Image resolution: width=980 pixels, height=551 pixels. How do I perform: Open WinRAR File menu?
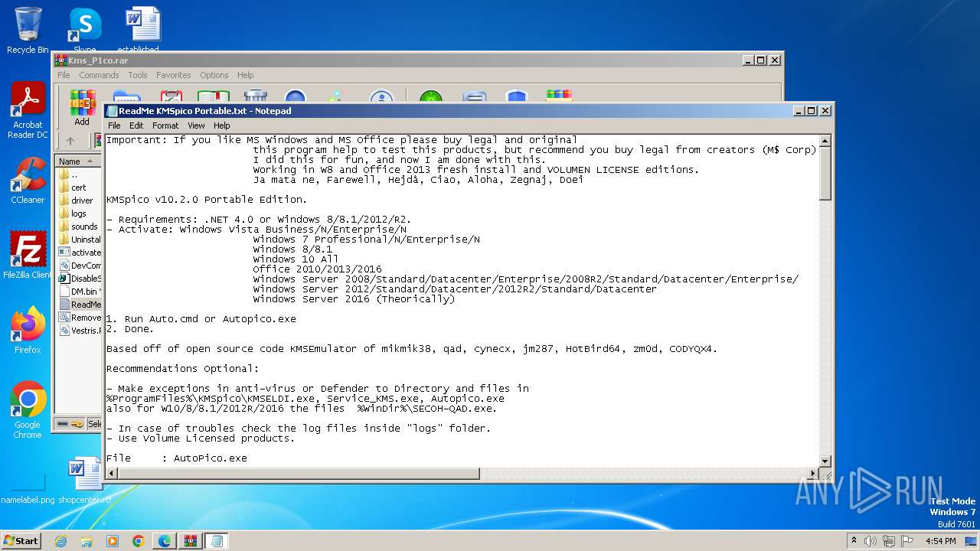click(x=64, y=75)
